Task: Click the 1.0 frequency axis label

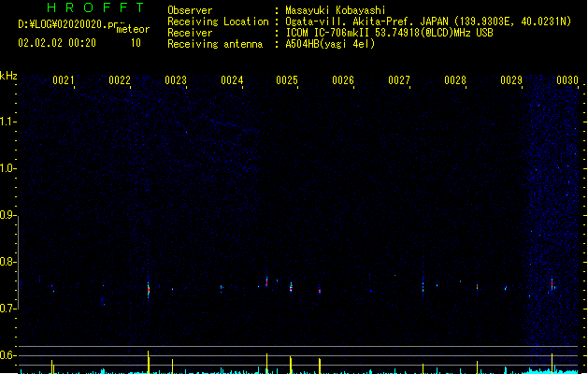Action: pyautogui.click(x=7, y=168)
